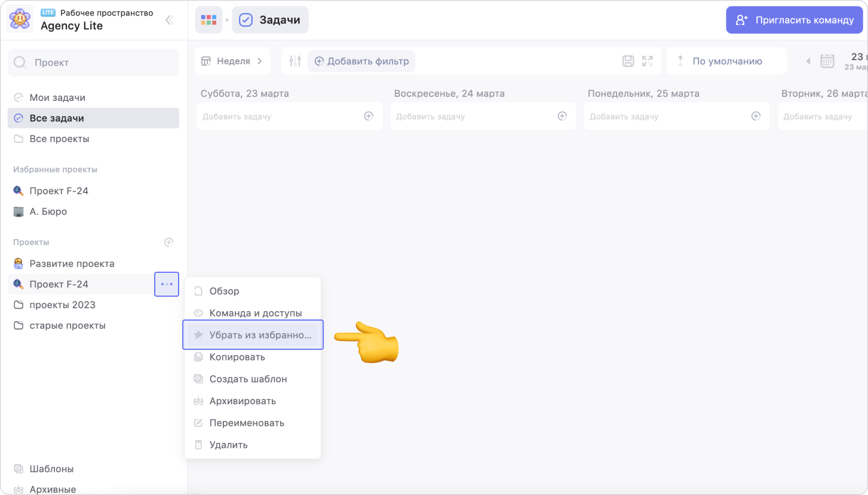Viewport: 868px width, 495px height.
Task: Open Неделя view dropdown
Action: coord(232,61)
